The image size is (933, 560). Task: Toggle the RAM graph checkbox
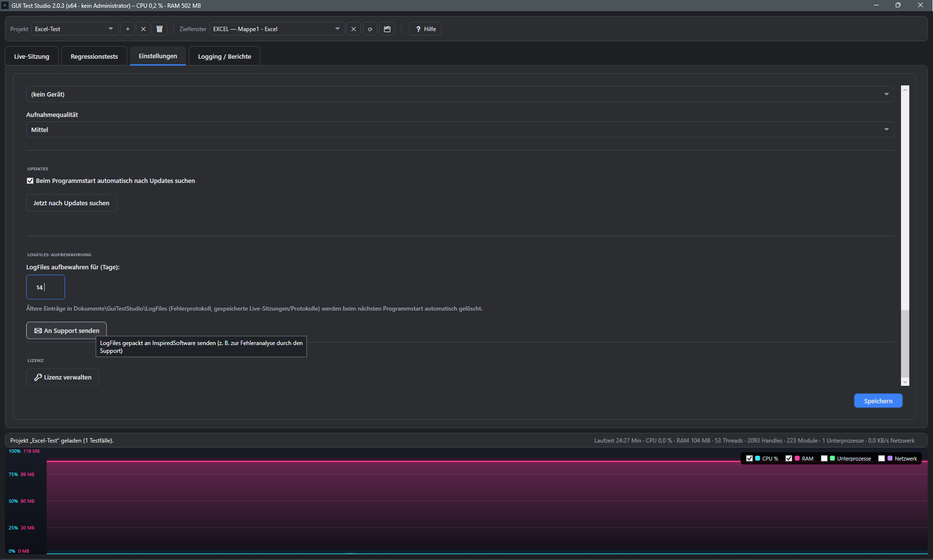point(789,459)
